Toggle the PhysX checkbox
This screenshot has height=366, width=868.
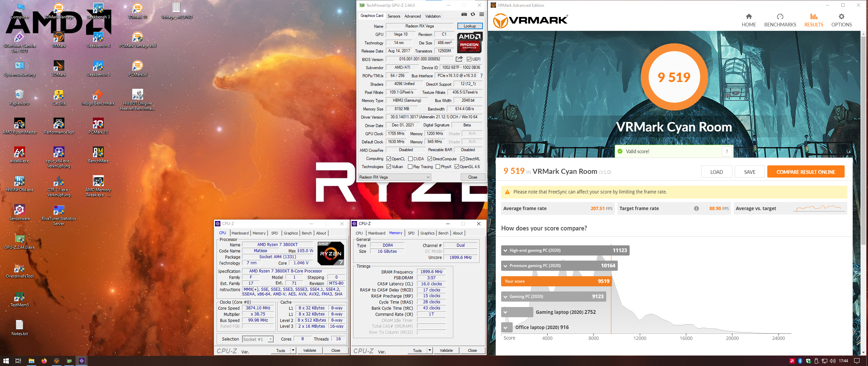tap(438, 166)
